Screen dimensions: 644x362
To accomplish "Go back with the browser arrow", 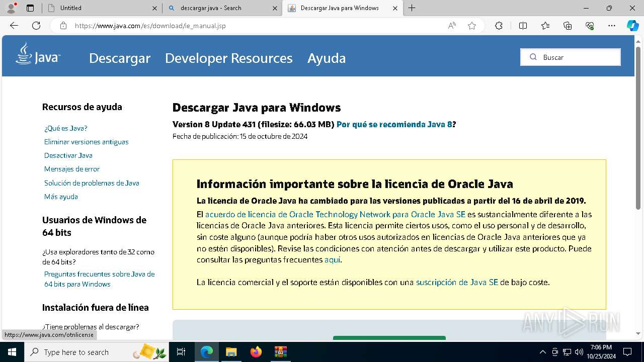I will point(14,26).
